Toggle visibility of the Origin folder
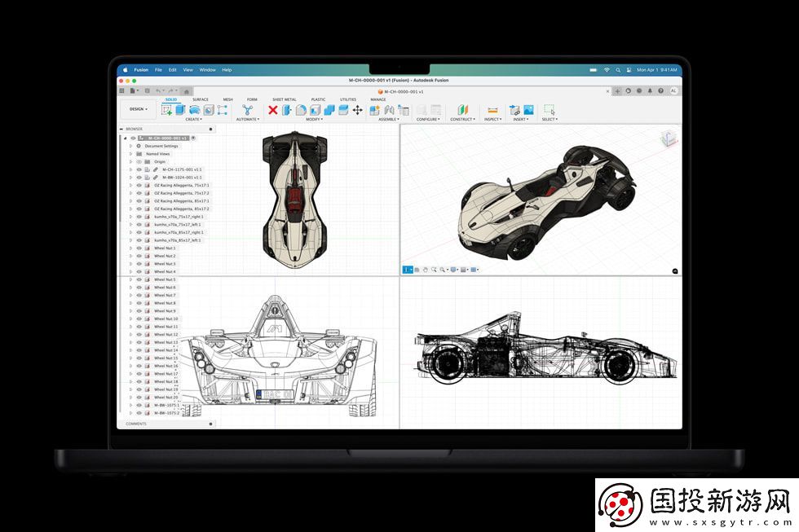799x532 pixels. (x=139, y=161)
